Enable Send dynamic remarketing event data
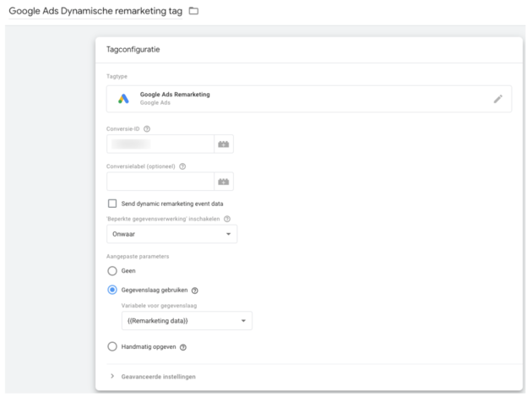 pyautogui.click(x=112, y=204)
